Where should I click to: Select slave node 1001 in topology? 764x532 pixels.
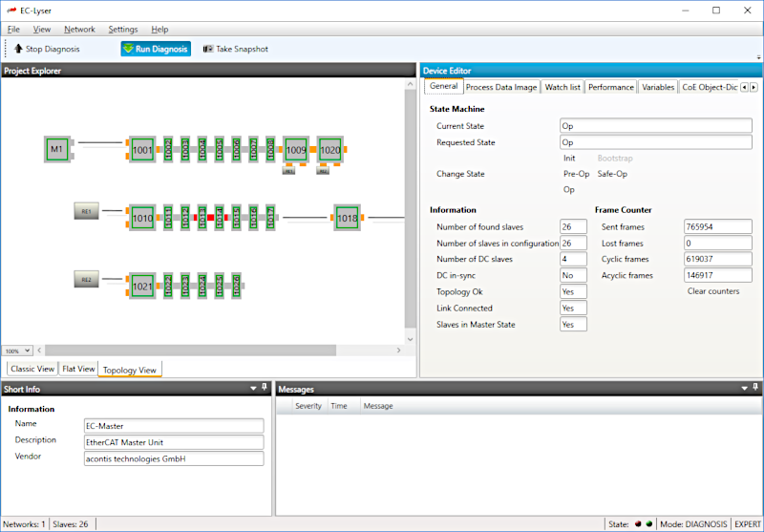[142, 149]
